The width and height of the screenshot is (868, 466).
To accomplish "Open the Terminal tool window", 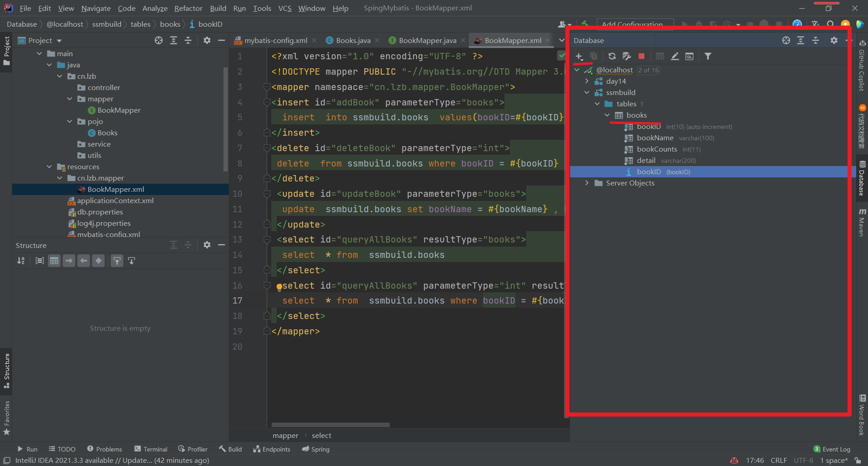I will tap(151, 449).
